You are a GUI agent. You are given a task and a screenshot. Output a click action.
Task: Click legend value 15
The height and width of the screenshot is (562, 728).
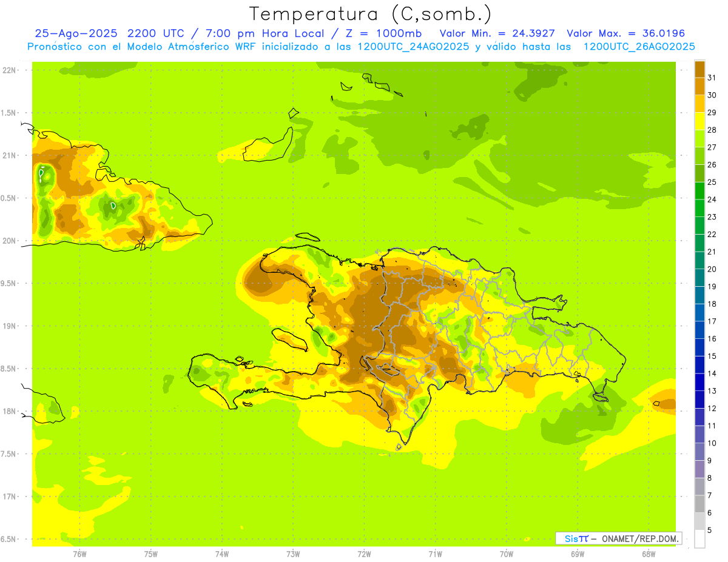(712, 356)
